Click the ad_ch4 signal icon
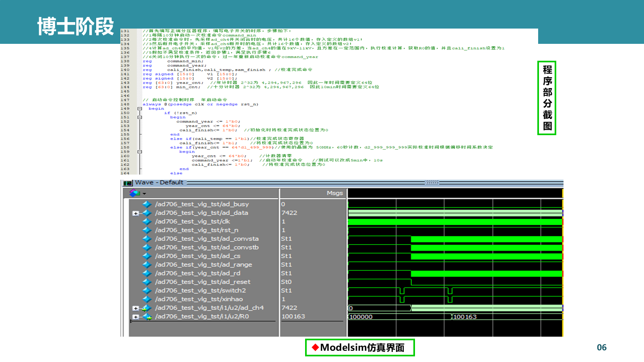 [x=147, y=308]
